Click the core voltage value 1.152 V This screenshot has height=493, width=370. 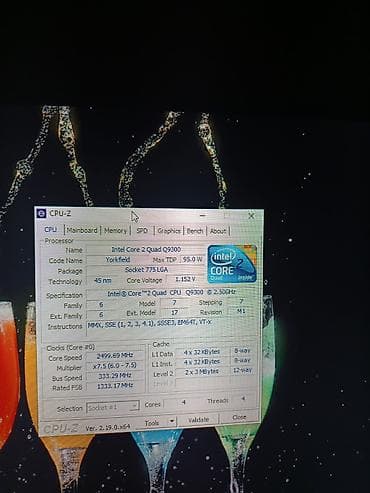pyautogui.click(x=185, y=279)
